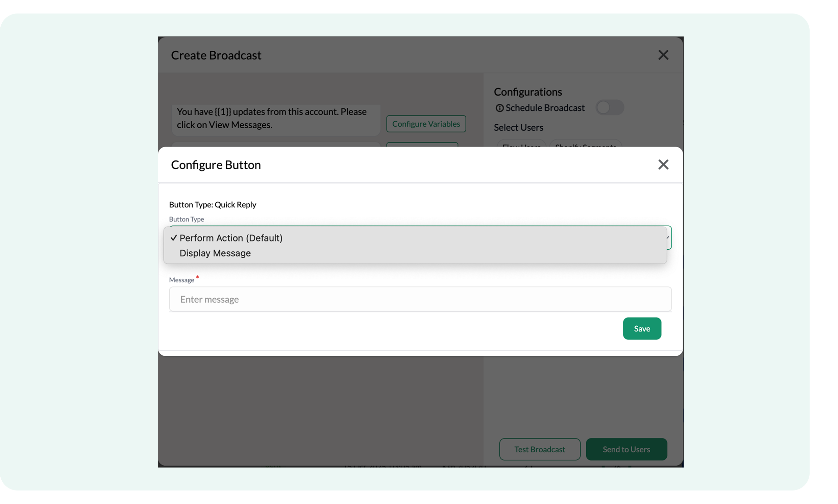The width and height of the screenshot is (838, 504).
Task: Focus the Enter message input field
Action: (x=420, y=299)
